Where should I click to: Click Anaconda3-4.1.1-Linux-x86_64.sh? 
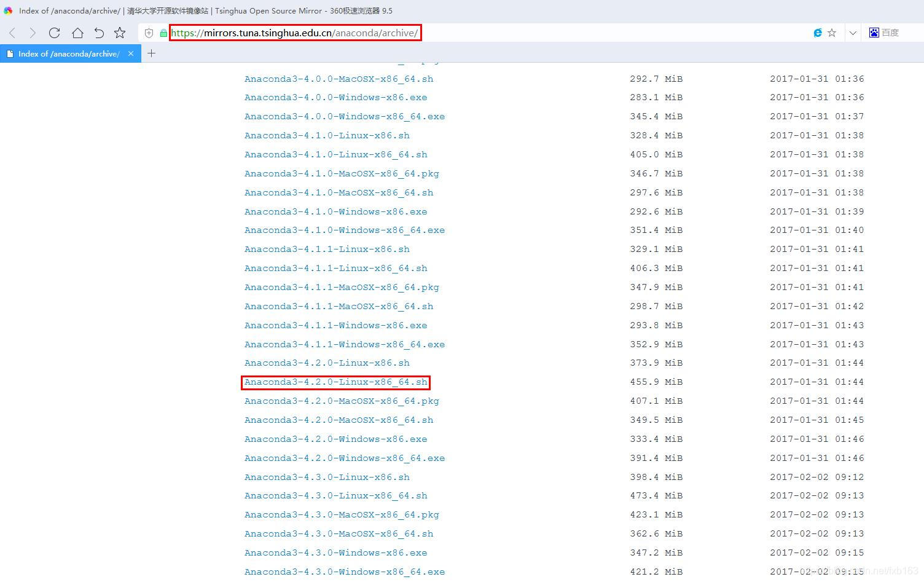[x=335, y=269]
